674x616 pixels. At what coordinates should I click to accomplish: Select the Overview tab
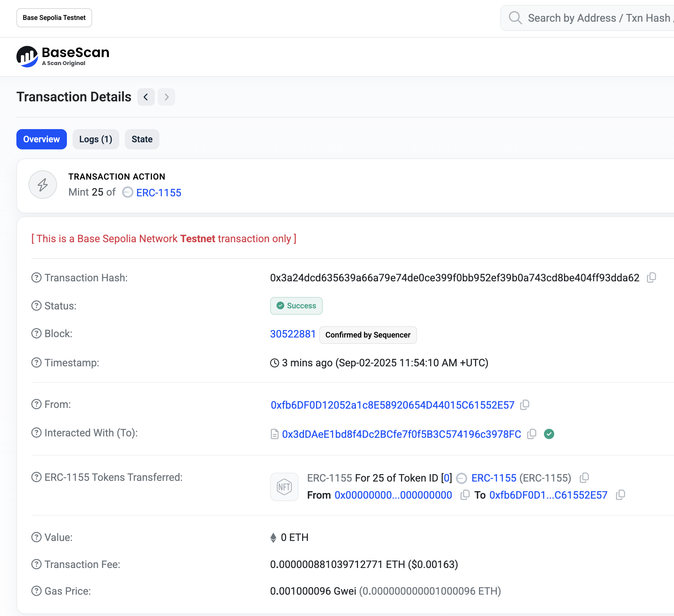[42, 139]
